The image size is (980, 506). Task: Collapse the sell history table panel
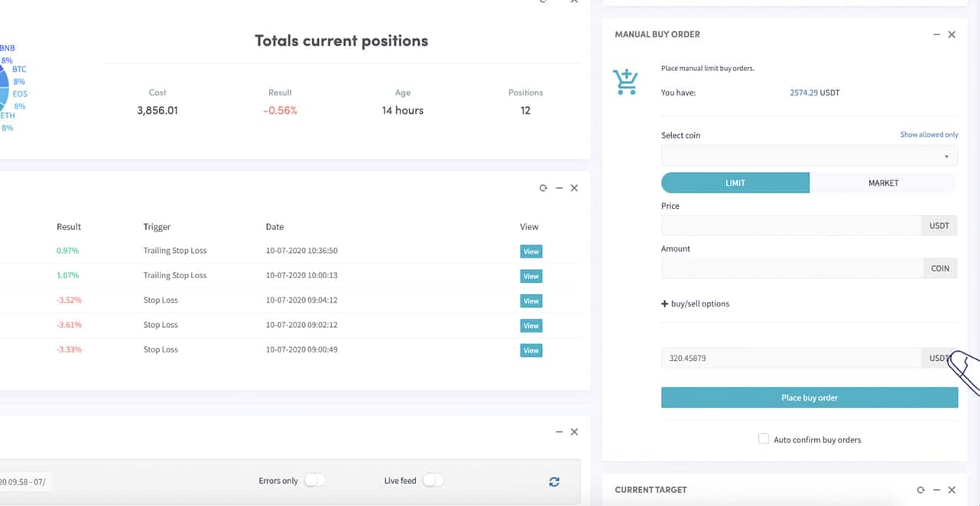[x=559, y=188]
